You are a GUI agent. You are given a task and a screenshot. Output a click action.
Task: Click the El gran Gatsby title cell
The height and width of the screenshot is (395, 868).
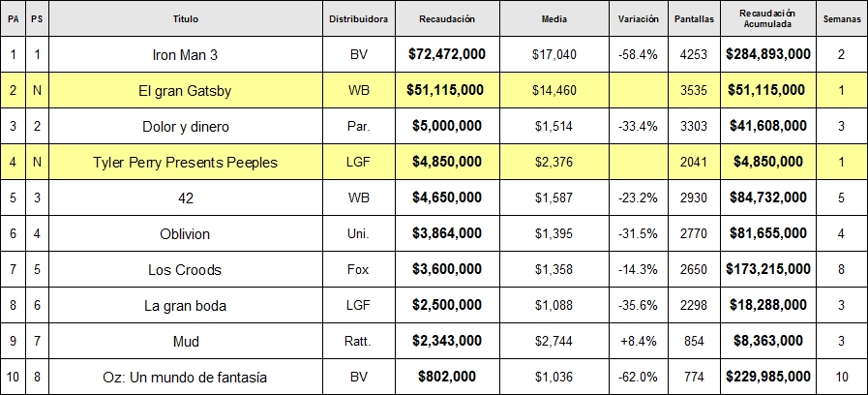coord(186,90)
